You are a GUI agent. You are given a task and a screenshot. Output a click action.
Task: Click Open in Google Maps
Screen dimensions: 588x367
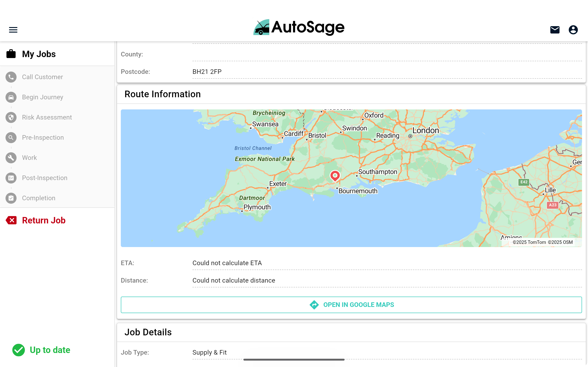coord(352,305)
